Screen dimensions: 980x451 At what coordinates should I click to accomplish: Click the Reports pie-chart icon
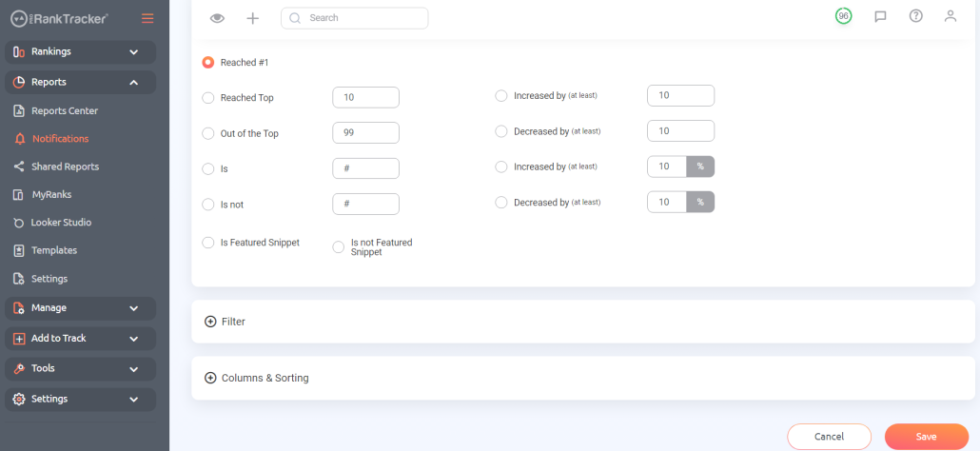[19, 82]
